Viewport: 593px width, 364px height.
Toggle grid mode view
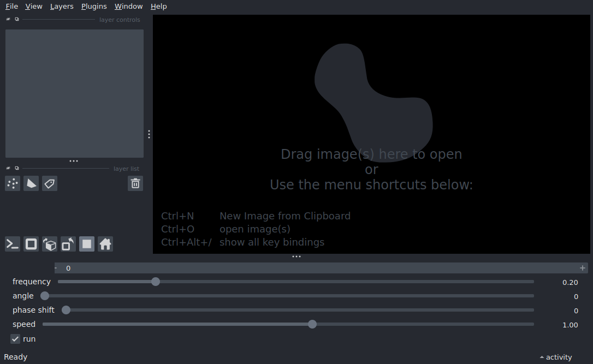[87, 244]
